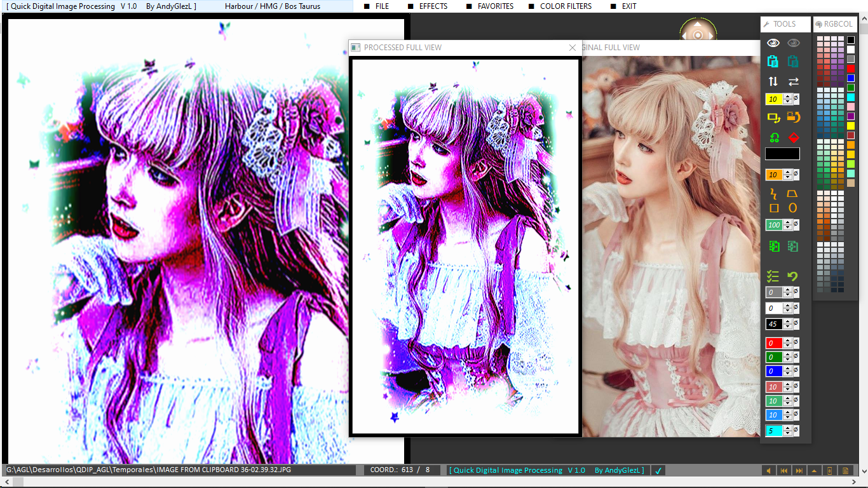Click the red value input field showing 0
The width and height of the screenshot is (868, 488).
point(774,343)
